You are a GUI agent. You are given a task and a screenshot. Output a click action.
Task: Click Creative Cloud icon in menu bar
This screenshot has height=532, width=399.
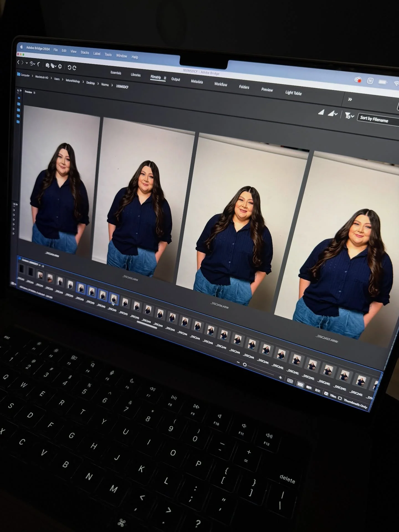358,80
